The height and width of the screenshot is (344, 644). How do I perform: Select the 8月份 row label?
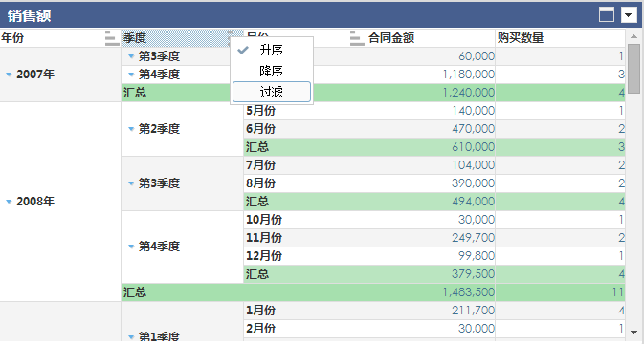261,183
